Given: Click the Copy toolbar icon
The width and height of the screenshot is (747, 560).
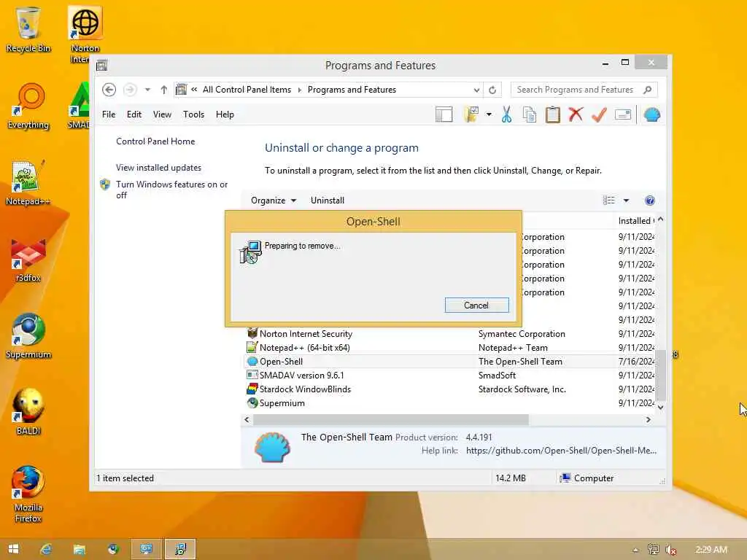Looking at the screenshot, I should click(x=530, y=114).
